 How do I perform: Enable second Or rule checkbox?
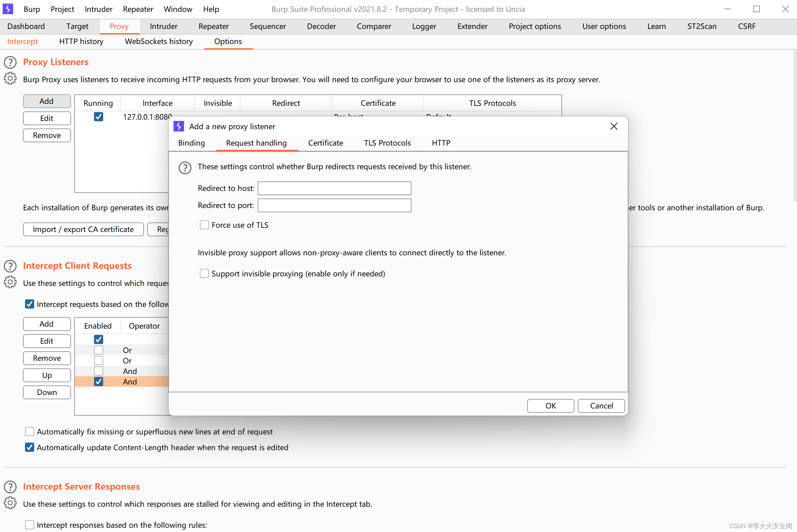(98, 361)
